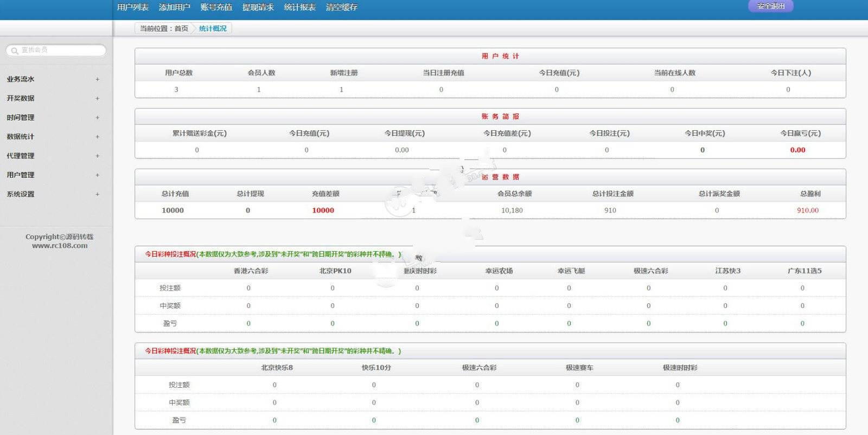Open www.rc108.com footer link

pyautogui.click(x=60, y=246)
